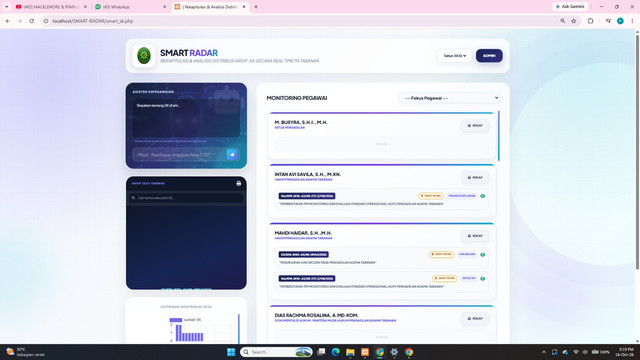
Task: Click the name INTAN AVI SAVILA, S.H., M.KN.
Action: [308, 174]
